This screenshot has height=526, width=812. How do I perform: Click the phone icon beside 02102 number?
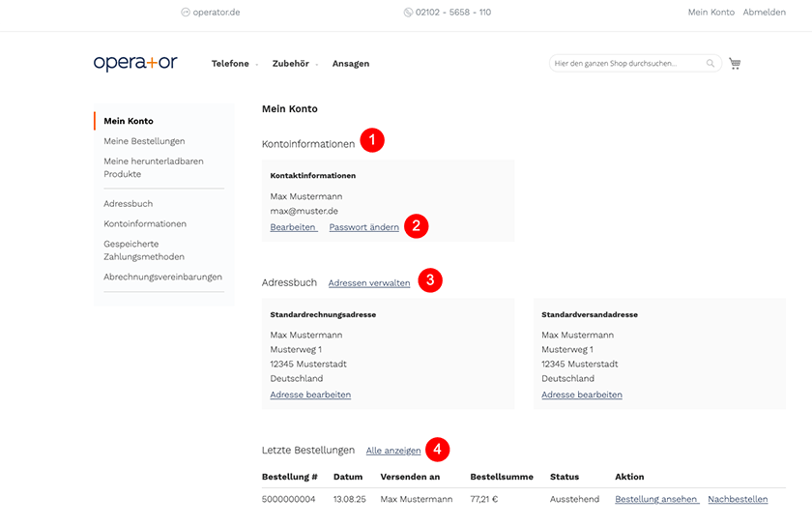tap(408, 13)
